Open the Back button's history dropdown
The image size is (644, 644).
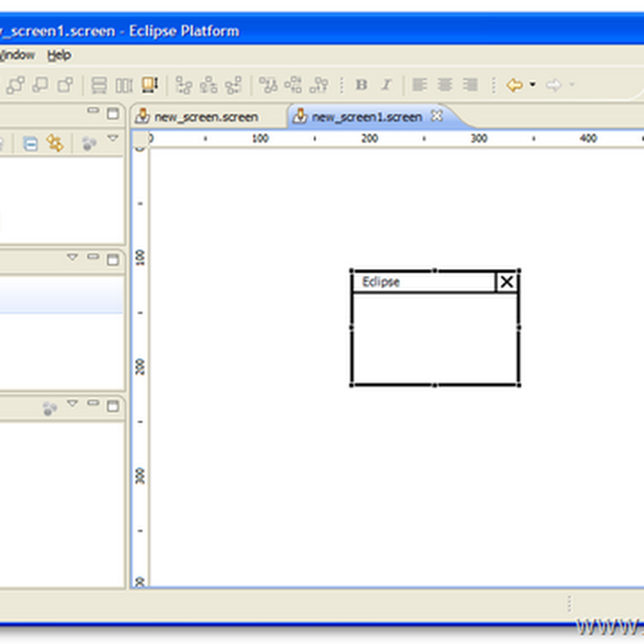pos(531,84)
